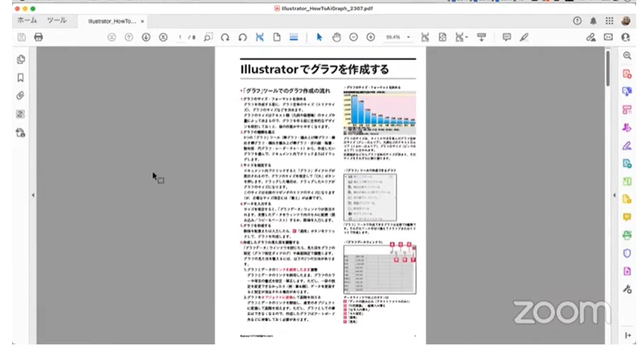Click the share link icon
The height and width of the screenshot is (360, 644).
[591, 38]
